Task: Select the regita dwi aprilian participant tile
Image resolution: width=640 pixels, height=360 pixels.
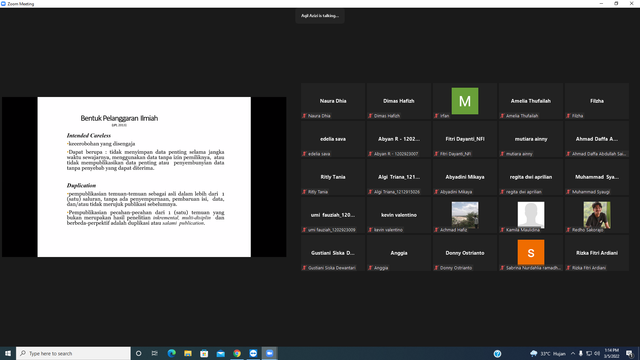Action: point(531,177)
